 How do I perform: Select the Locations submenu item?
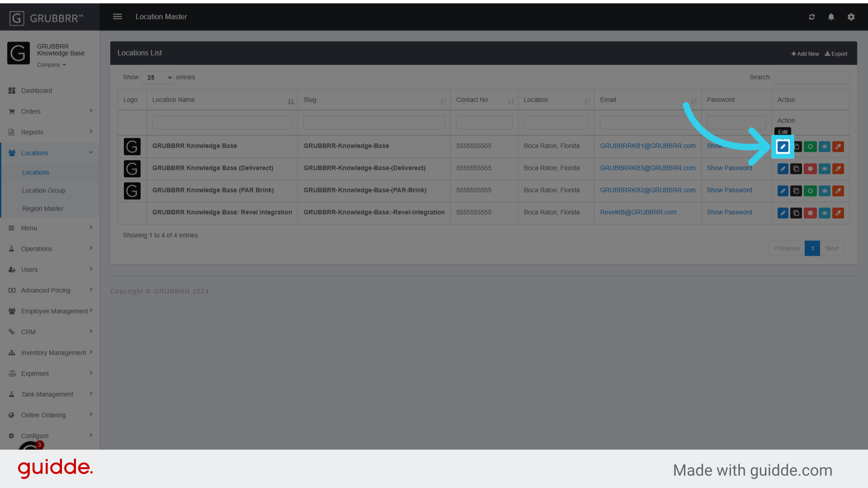36,173
